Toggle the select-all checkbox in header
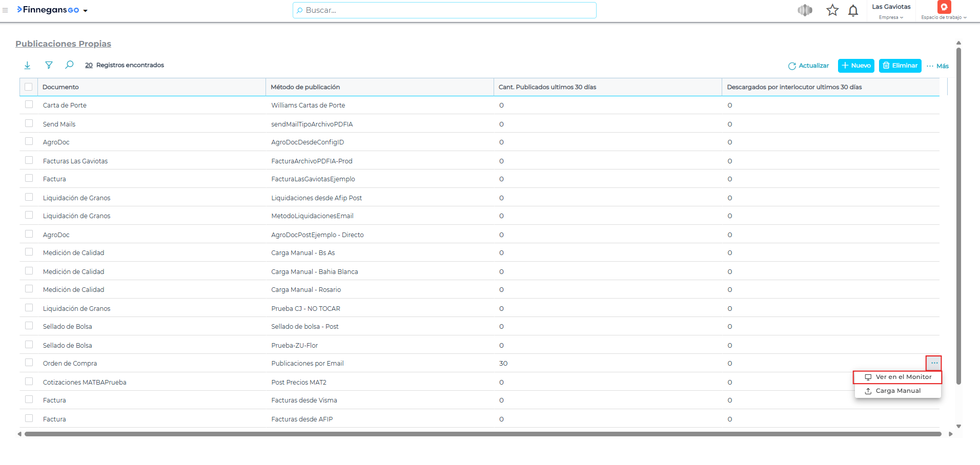Image resolution: width=980 pixels, height=465 pixels. [x=29, y=87]
